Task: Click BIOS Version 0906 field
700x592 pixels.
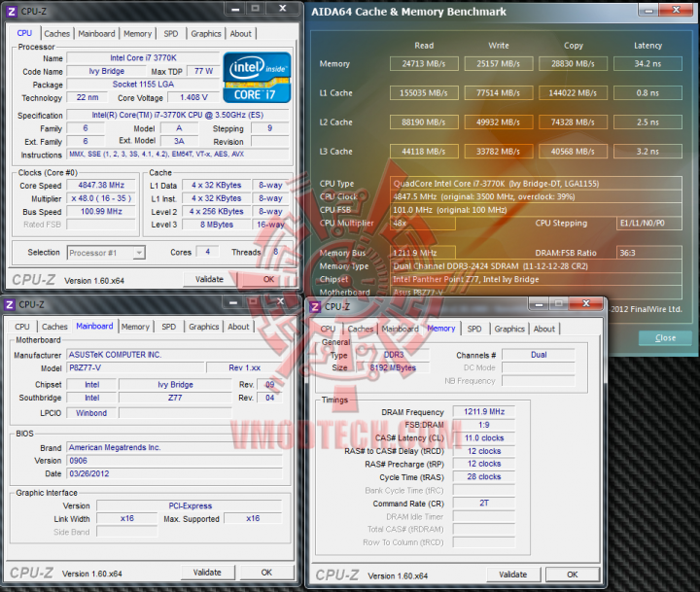Action: point(175,461)
